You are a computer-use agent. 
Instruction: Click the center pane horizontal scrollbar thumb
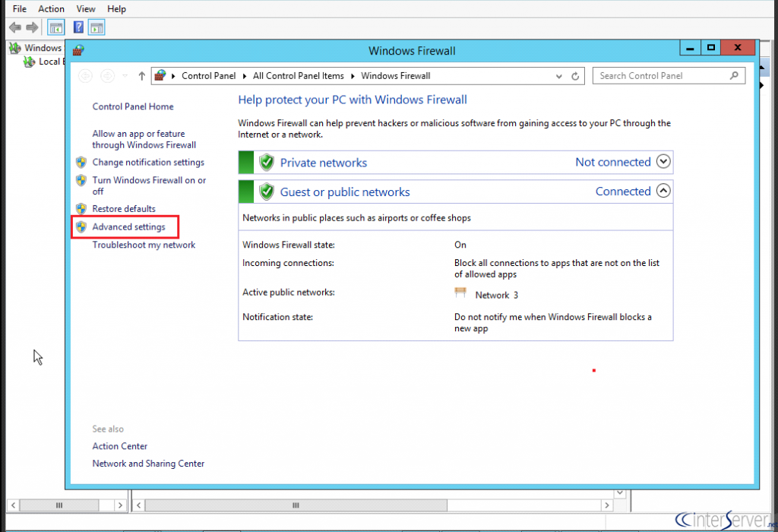[296, 505]
